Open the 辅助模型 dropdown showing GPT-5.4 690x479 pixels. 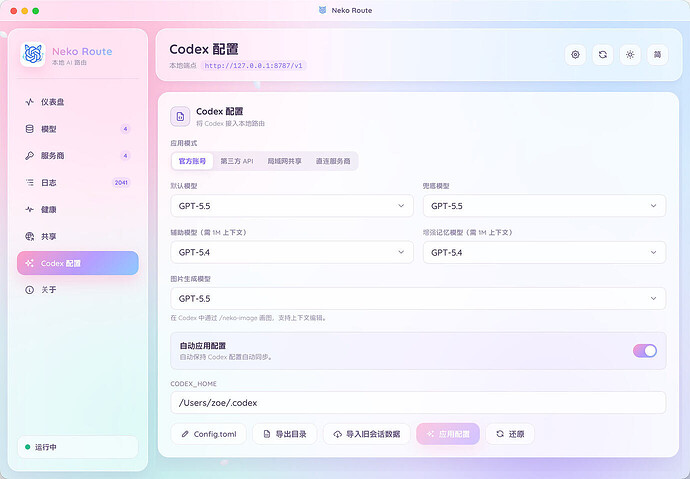[292, 252]
